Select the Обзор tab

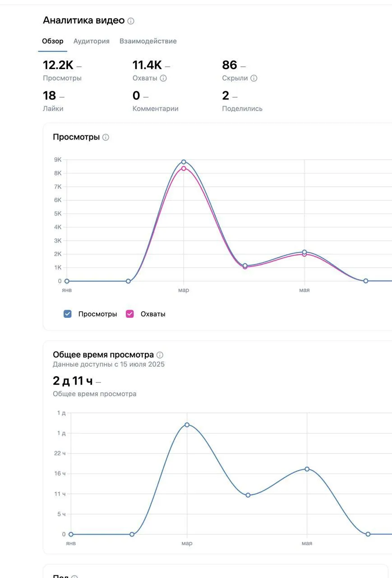(53, 41)
